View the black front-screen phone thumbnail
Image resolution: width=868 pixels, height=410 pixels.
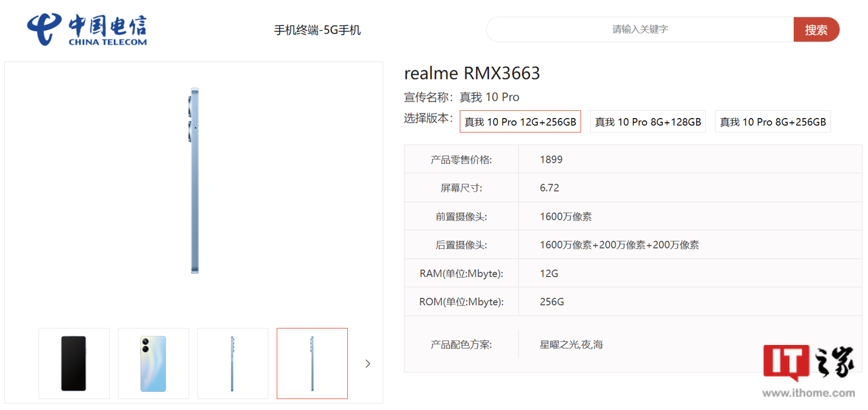pos(74,364)
